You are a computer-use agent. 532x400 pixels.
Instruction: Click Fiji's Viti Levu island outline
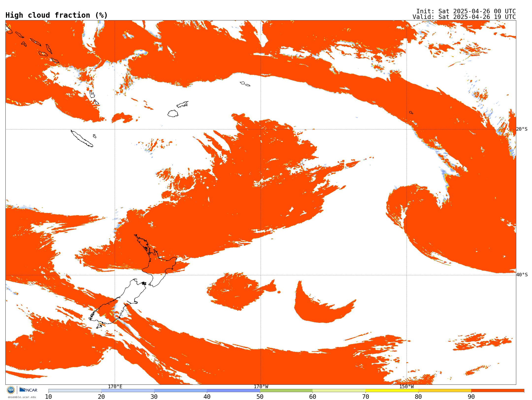(173, 113)
